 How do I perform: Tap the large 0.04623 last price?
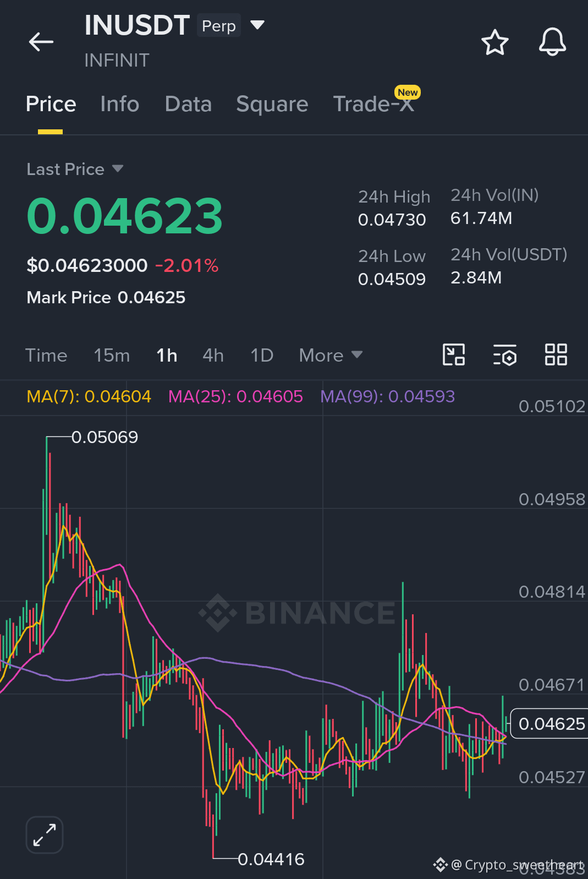click(125, 216)
